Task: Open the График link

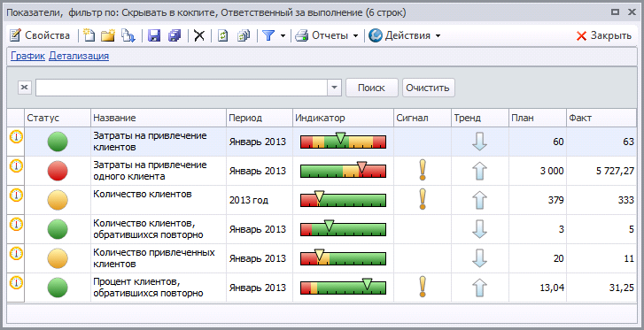Action: (27, 56)
